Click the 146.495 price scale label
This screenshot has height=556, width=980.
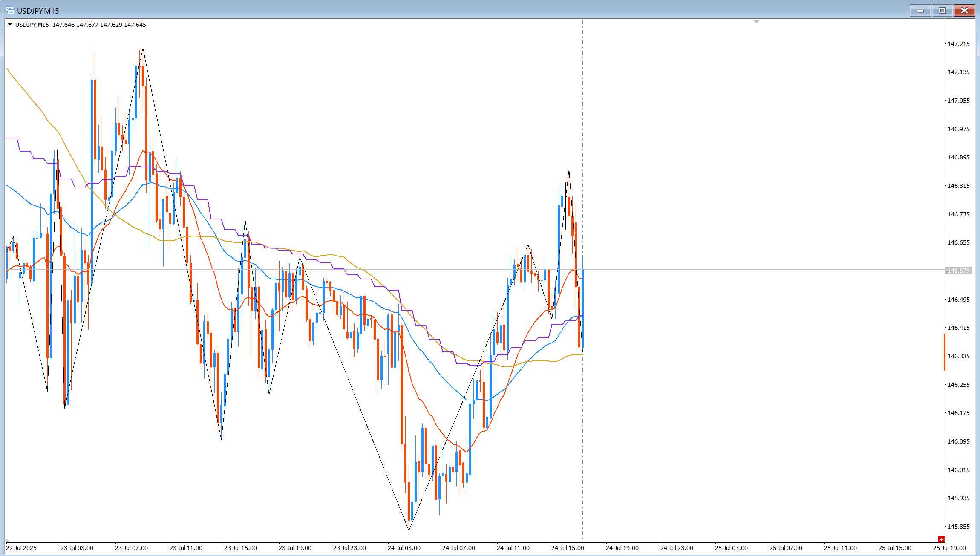click(x=958, y=300)
